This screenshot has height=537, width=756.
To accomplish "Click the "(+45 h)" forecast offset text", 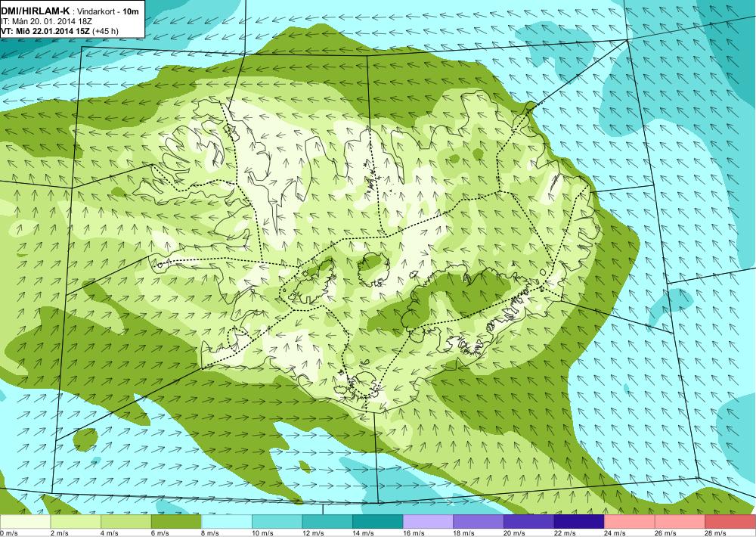I will (x=105, y=31).
